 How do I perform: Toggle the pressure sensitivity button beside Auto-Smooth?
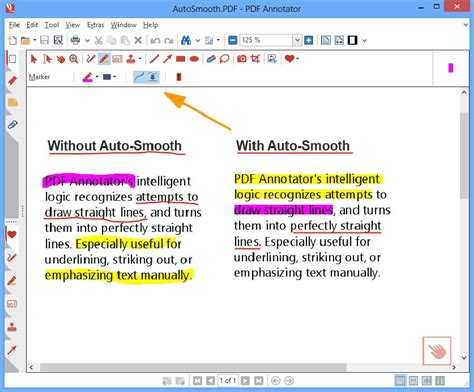[x=153, y=77]
